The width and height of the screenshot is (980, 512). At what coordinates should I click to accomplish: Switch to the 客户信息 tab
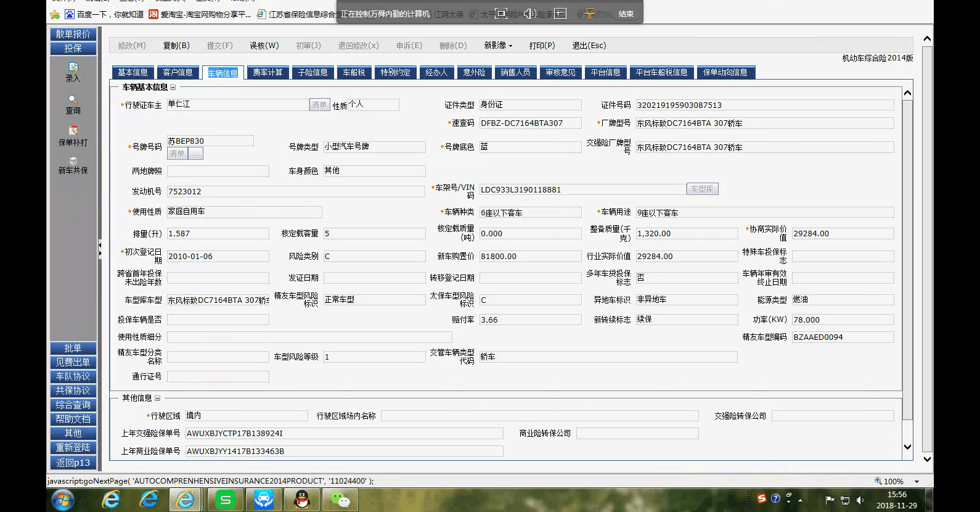[x=178, y=73]
